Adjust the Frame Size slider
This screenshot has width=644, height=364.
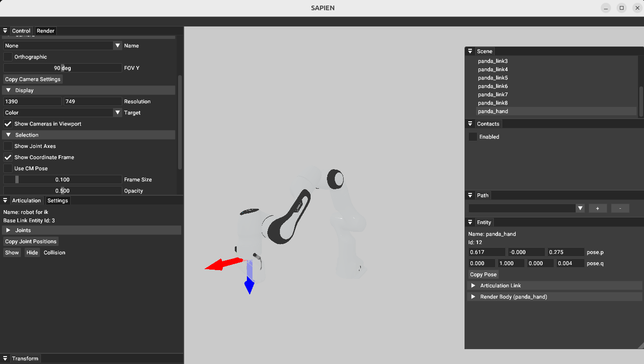62,179
